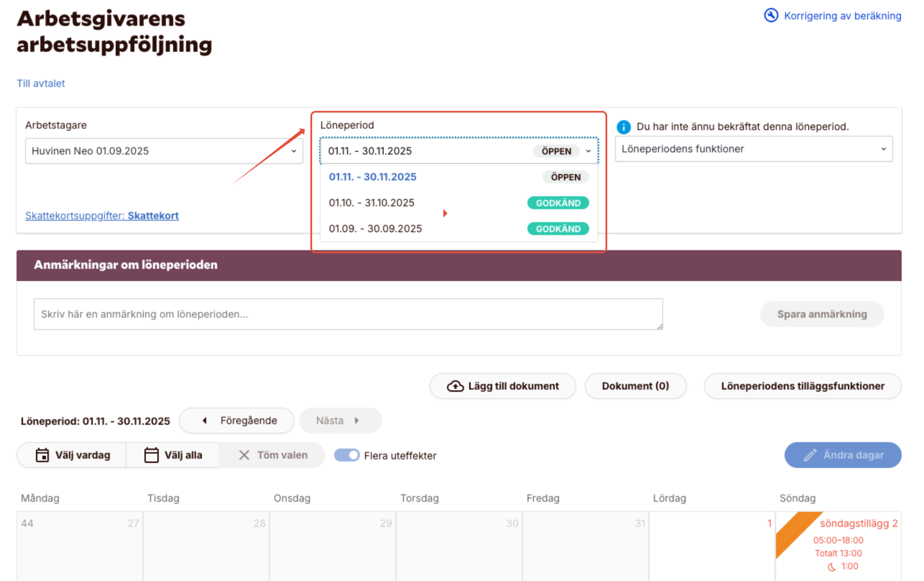Click the cloud upload icon in Lägg till dokument
Image resolution: width=924 pixels, height=581 pixels.
coord(455,386)
